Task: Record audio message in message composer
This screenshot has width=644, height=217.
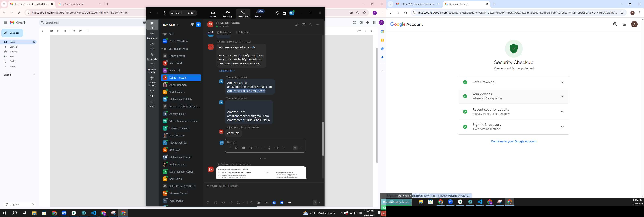Action: coord(251,203)
